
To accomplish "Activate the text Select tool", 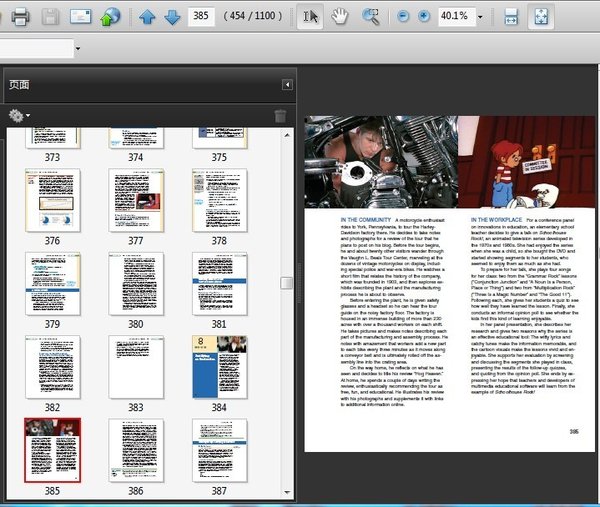I will point(310,17).
